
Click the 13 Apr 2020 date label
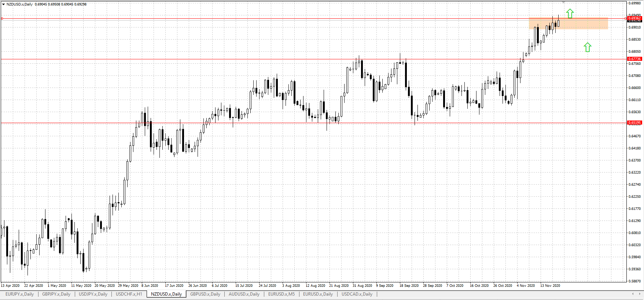coord(10,286)
